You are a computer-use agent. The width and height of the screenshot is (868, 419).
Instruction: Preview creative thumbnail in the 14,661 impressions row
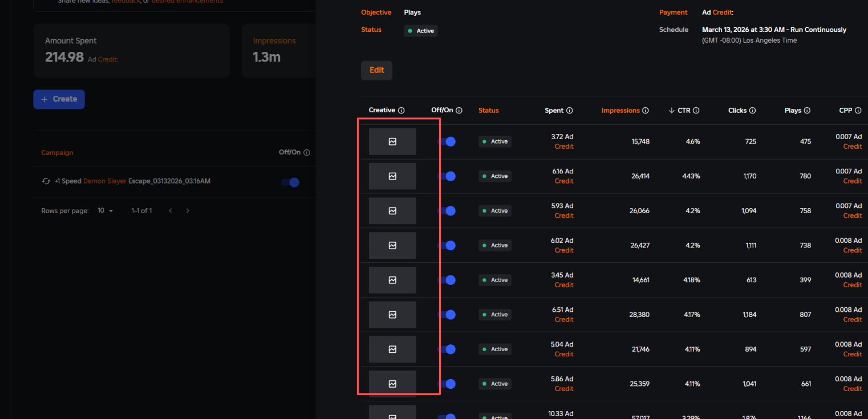click(x=392, y=280)
